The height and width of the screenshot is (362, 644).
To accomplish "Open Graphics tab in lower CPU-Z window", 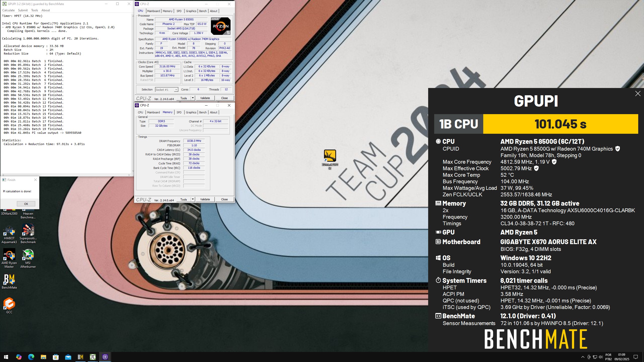I will pyautogui.click(x=191, y=112).
